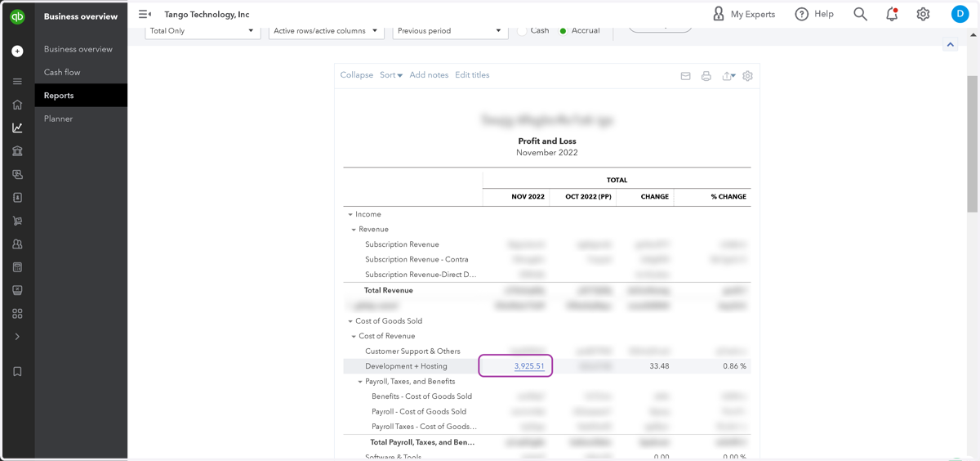The height and width of the screenshot is (461, 980).
Task: Click the Add notes link
Action: (x=429, y=75)
